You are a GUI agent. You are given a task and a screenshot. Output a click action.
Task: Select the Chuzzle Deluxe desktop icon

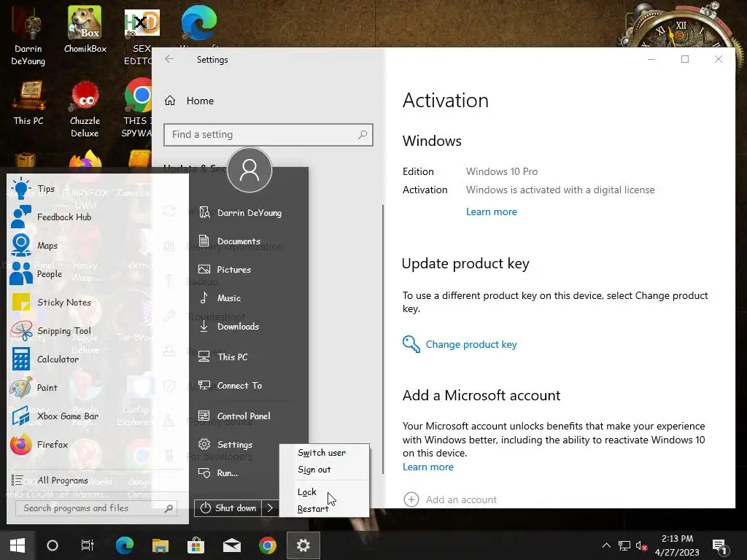pyautogui.click(x=85, y=109)
